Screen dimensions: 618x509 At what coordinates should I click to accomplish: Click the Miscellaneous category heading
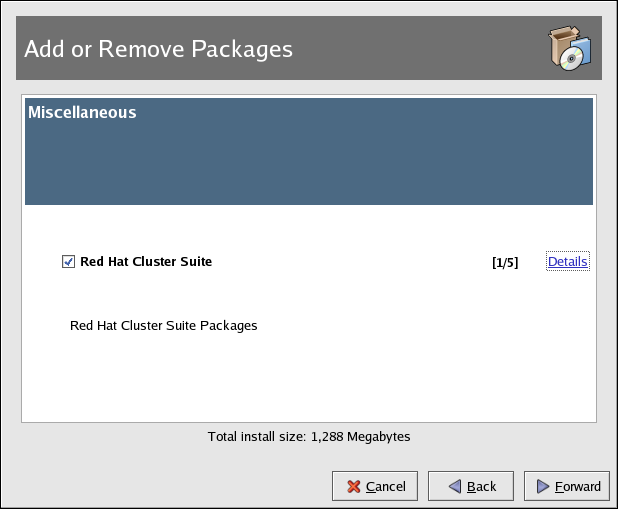click(82, 113)
